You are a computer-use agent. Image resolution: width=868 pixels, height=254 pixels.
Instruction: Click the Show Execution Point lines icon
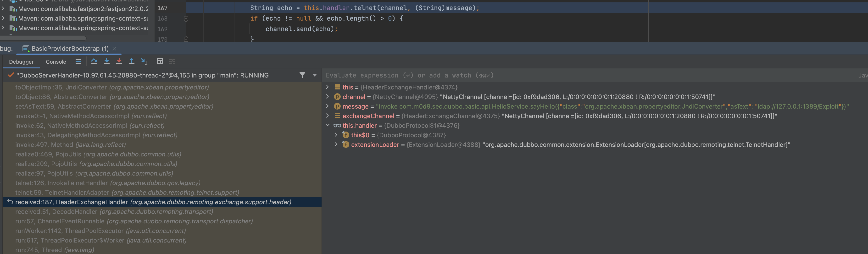(x=78, y=61)
